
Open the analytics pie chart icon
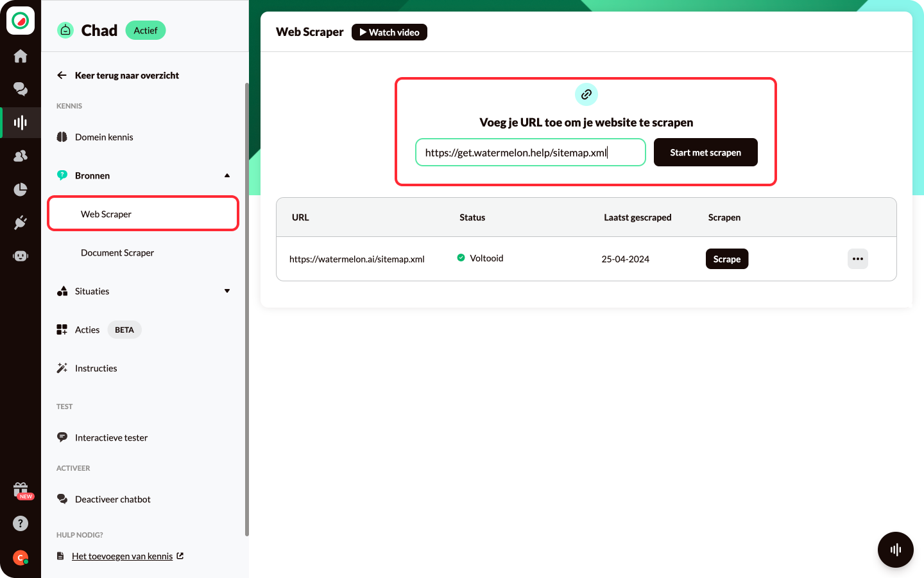tap(21, 189)
